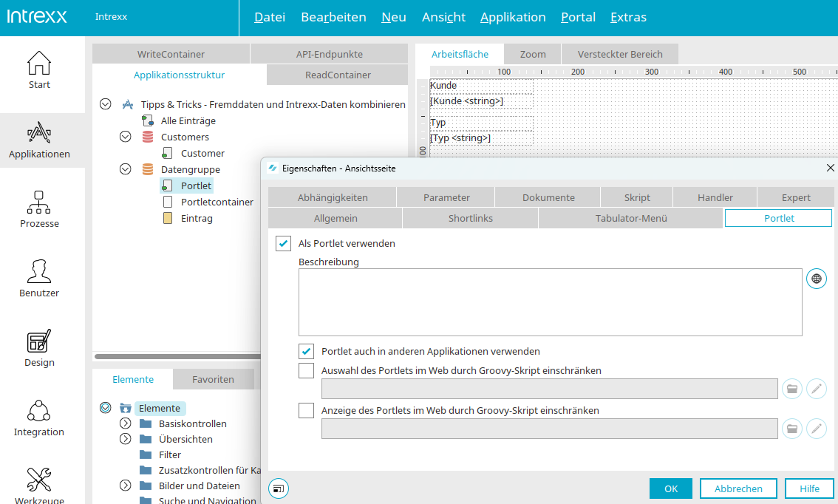
Task: Click horizontal scrollbar of the application structure
Action: 177,356
